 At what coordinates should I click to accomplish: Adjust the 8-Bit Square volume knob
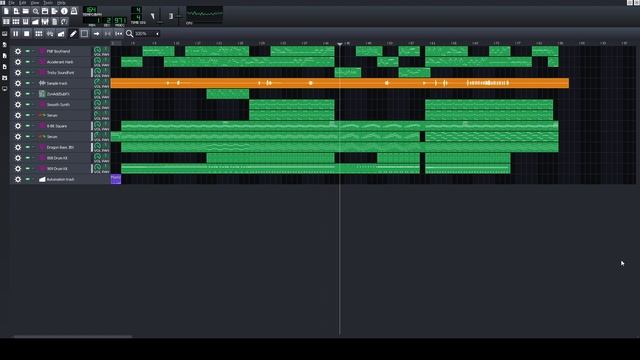[x=97, y=125]
